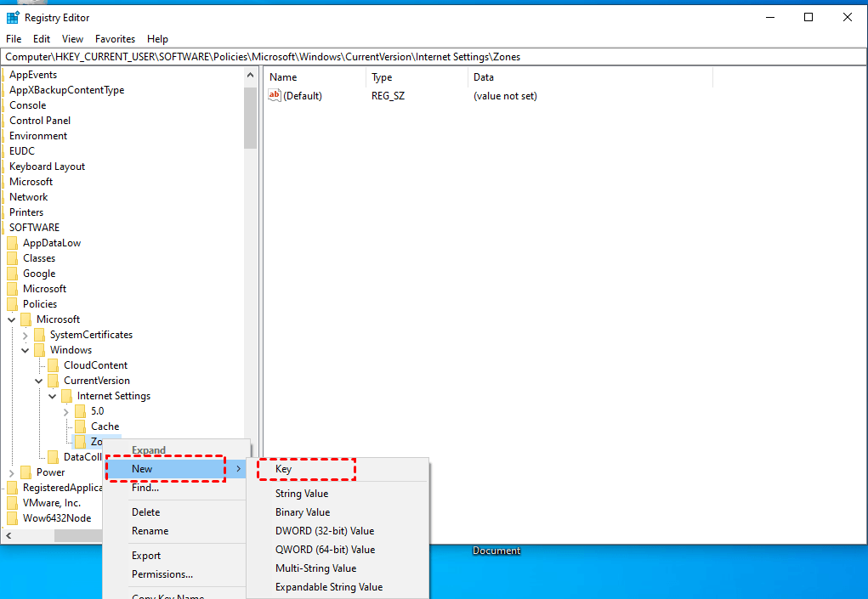Select the Printers key

[x=26, y=212]
